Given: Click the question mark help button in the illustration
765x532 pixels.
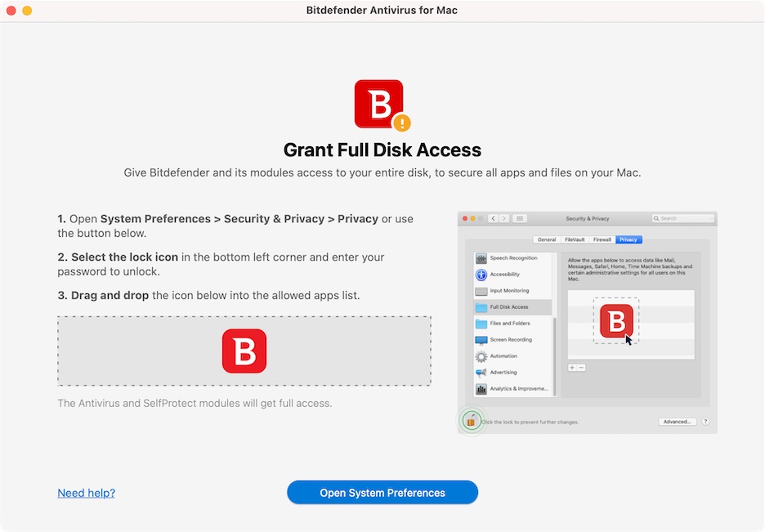Looking at the screenshot, I should [x=705, y=422].
